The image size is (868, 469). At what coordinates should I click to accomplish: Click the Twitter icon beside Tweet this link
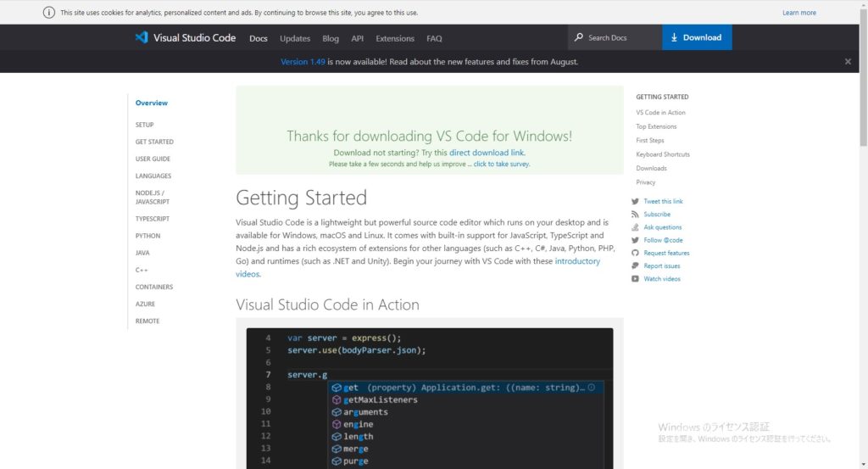tap(635, 202)
